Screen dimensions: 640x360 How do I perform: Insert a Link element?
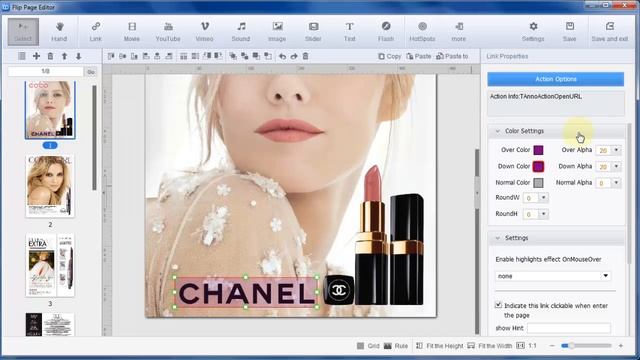[96, 32]
